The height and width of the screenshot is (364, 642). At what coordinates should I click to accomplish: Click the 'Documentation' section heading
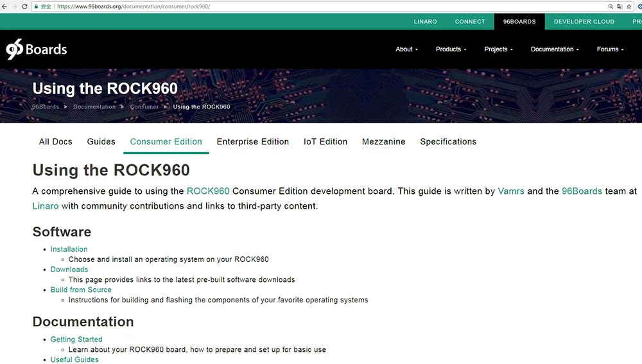coord(83,322)
